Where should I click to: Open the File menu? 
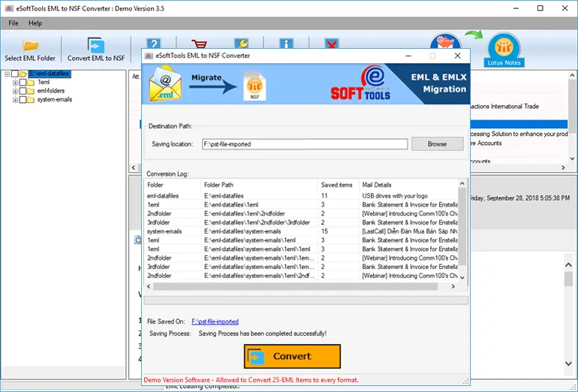14,23
